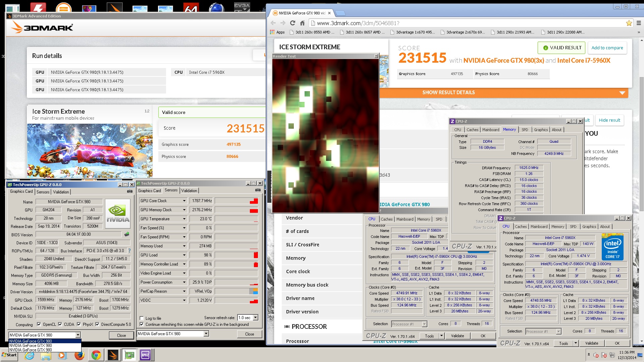Open Firefox from taskbar
This screenshot has width=644, height=362.
[79, 355]
